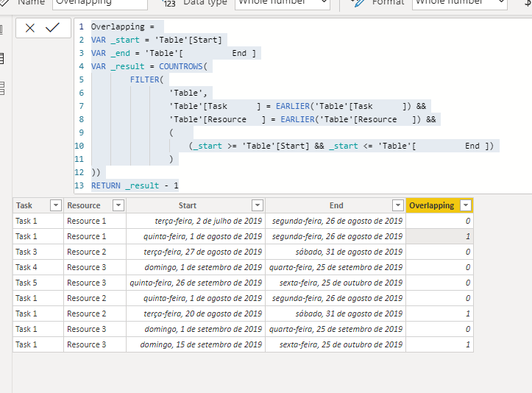The height and width of the screenshot is (393, 532).
Task: Click inside the DAX formula editor RETURN line
Action: [x=135, y=185]
